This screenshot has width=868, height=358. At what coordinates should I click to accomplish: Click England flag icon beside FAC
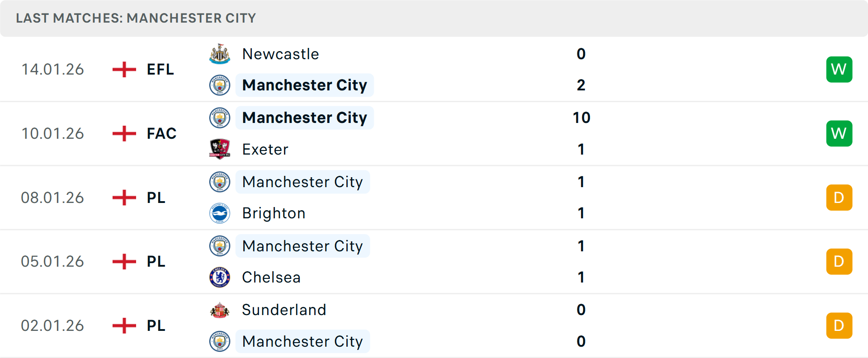coord(124,134)
